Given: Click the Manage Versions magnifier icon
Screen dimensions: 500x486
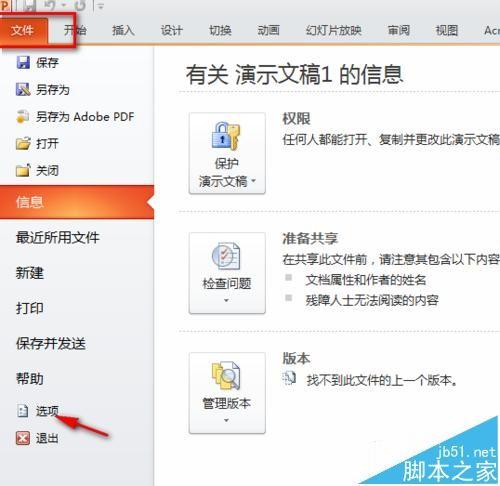Looking at the screenshot, I should [x=226, y=376].
